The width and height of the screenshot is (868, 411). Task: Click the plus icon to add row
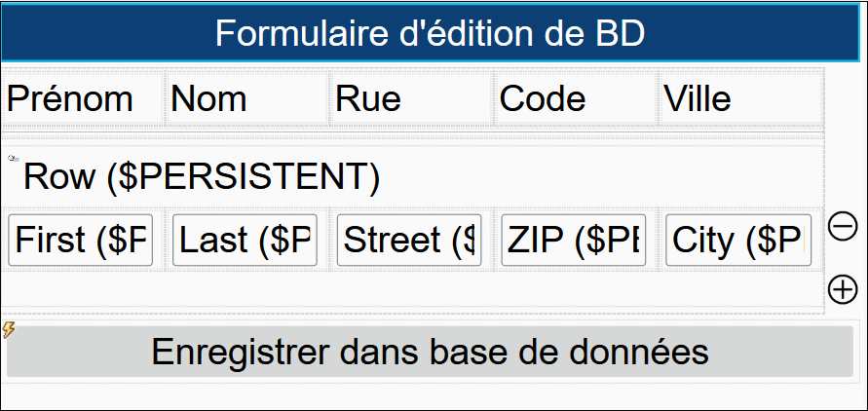tap(842, 289)
